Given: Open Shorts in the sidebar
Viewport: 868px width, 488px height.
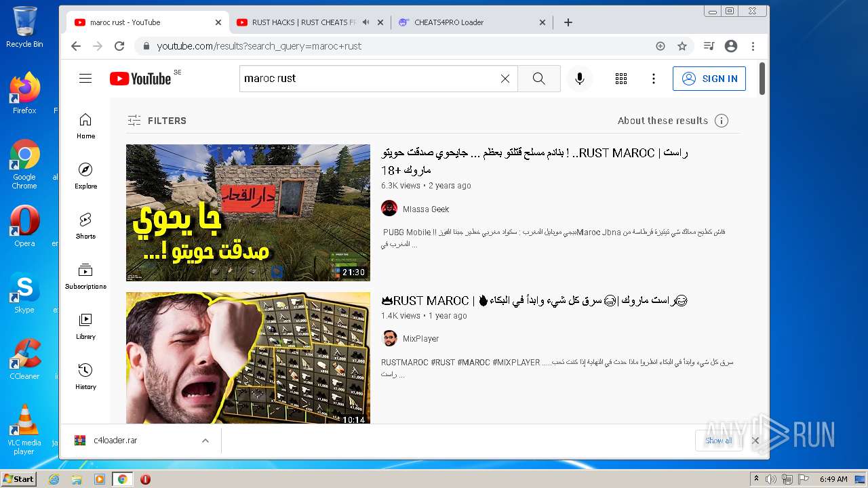Looking at the screenshot, I should click(85, 226).
